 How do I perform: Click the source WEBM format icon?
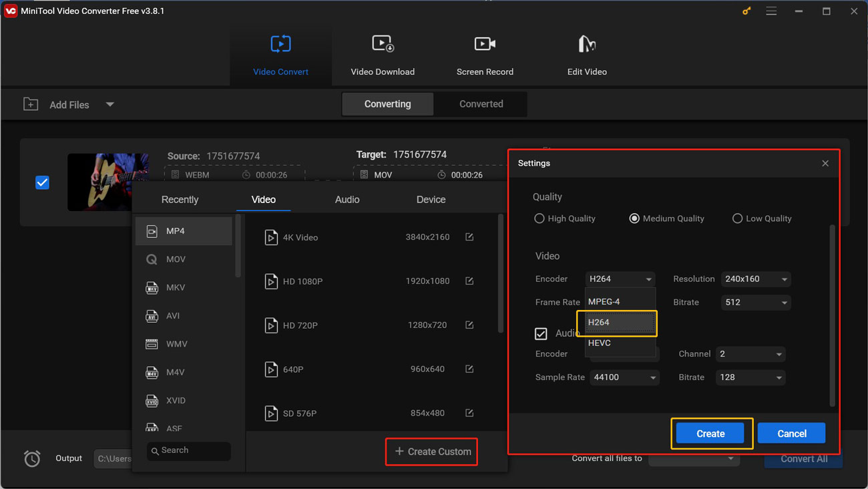[x=175, y=174]
